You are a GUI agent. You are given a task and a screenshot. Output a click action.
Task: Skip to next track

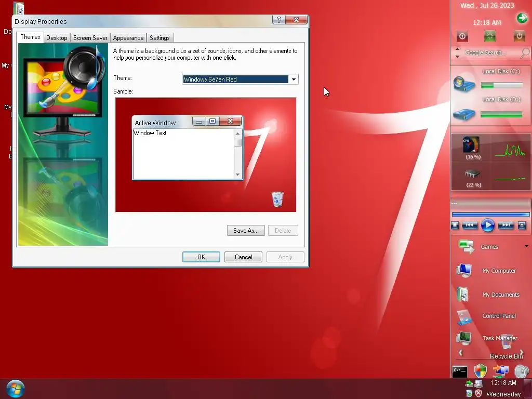(506, 225)
